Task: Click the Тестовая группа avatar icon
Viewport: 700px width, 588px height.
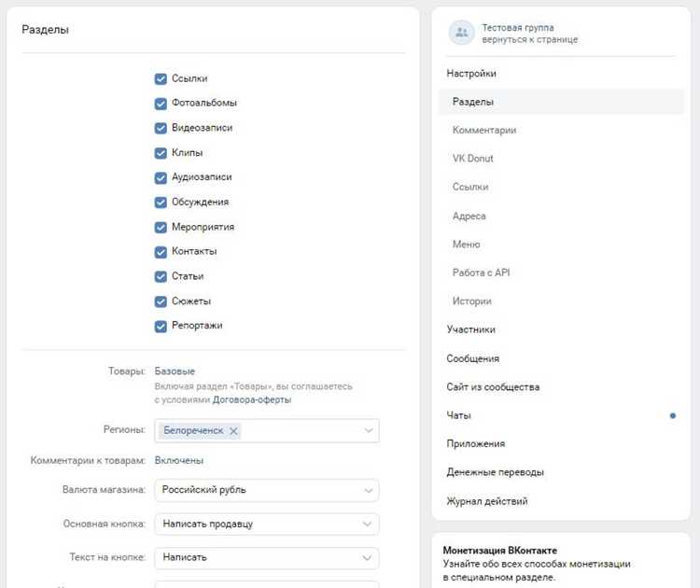Action: click(x=461, y=33)
